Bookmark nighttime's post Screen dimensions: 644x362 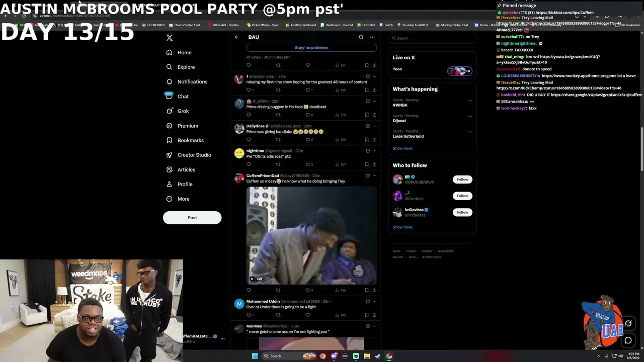[367, 164]
